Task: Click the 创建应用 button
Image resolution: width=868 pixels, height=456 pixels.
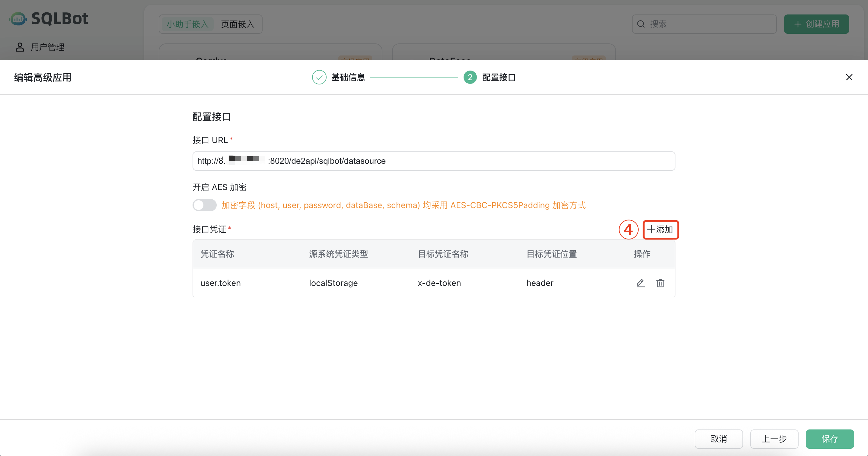Action: tap(816, 24)
